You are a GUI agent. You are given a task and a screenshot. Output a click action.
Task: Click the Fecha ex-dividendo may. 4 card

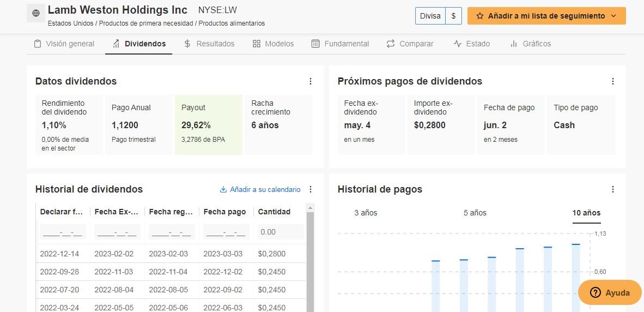[371, 125]
